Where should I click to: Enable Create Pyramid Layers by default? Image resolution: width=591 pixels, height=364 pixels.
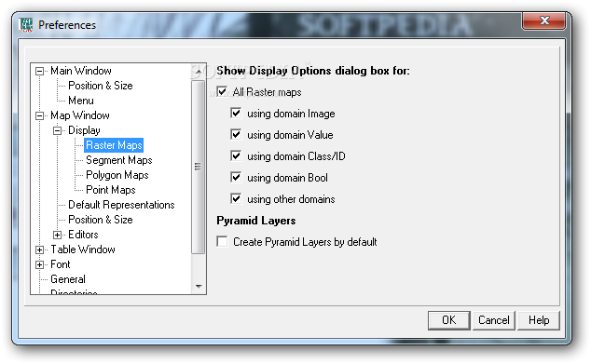tap(222, 241)
